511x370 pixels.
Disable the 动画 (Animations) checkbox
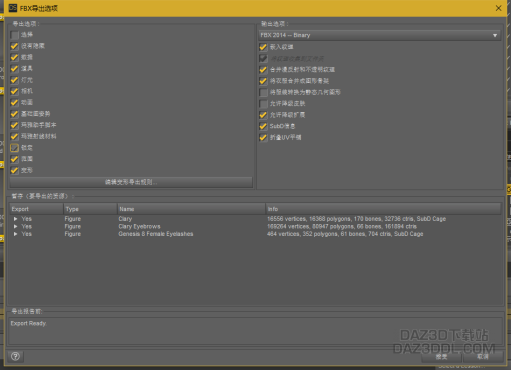tap(14, 102)
